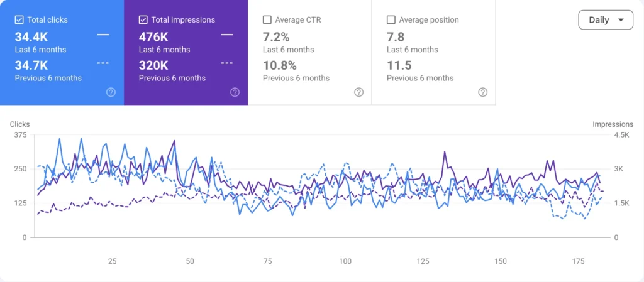The width and height of the screenshot is (644, 282).
Task: Click dashed line legend icon in Total clicks
Action: click(103, 63)
